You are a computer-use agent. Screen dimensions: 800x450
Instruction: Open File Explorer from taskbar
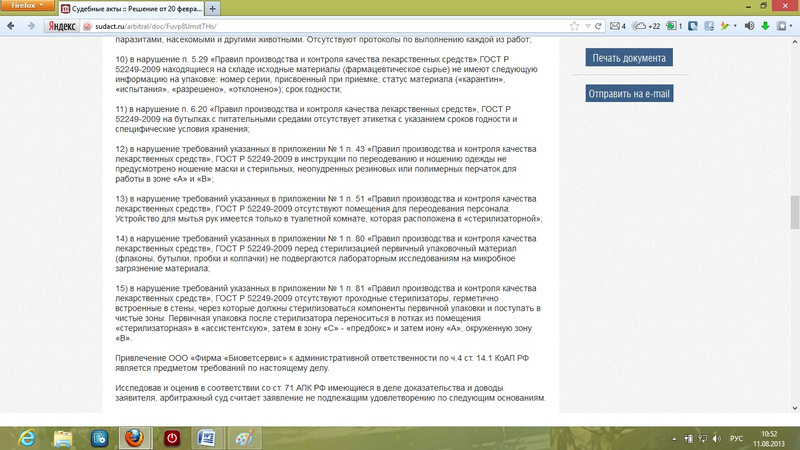point(63,438)
